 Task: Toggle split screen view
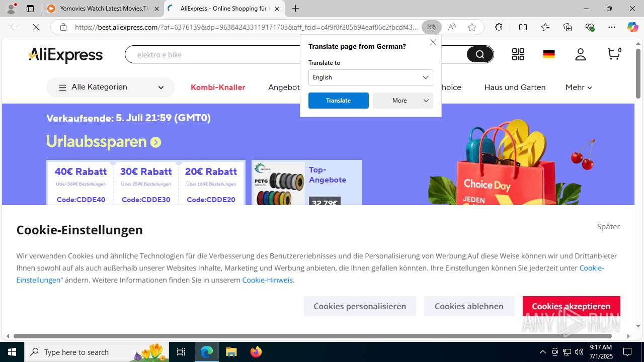click(523, 27)
